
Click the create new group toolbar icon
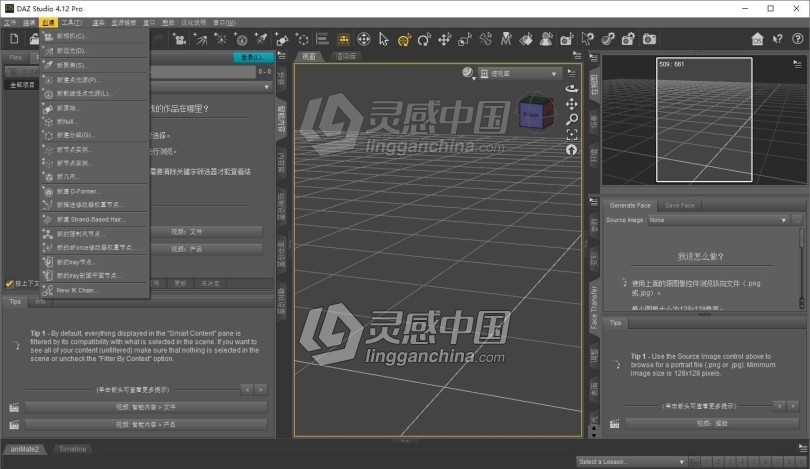pos(302,39)
